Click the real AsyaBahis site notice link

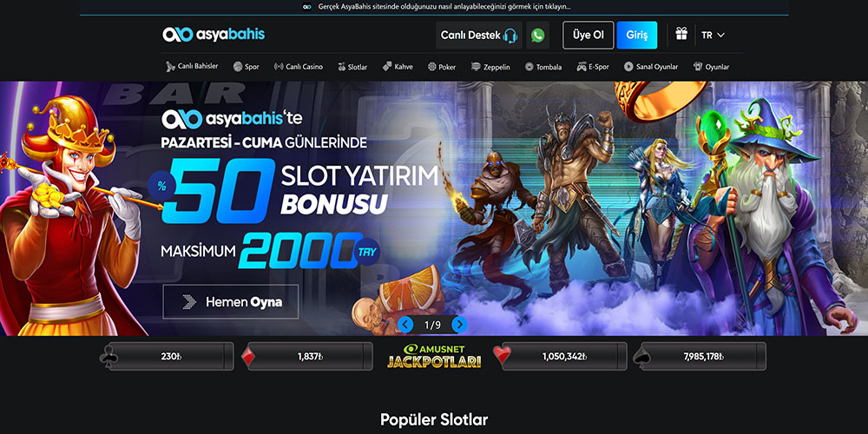pyautogui.click(x=437, y=7)
